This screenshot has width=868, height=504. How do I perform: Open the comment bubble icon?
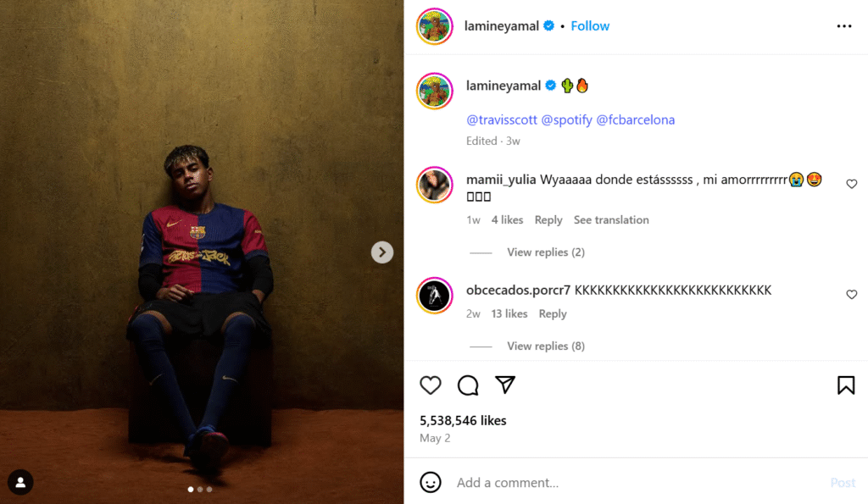pos(468,385)
